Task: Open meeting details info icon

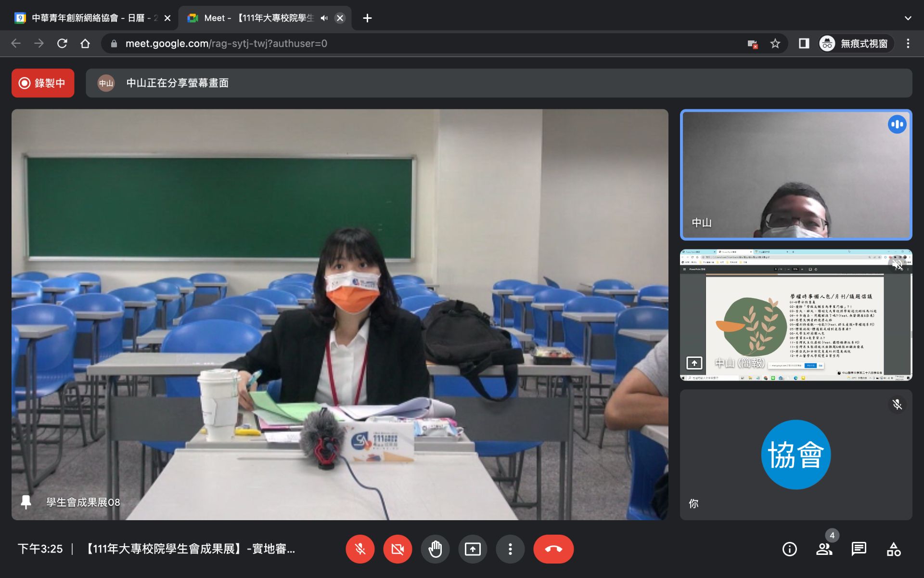Action: (x=789, y=549)
